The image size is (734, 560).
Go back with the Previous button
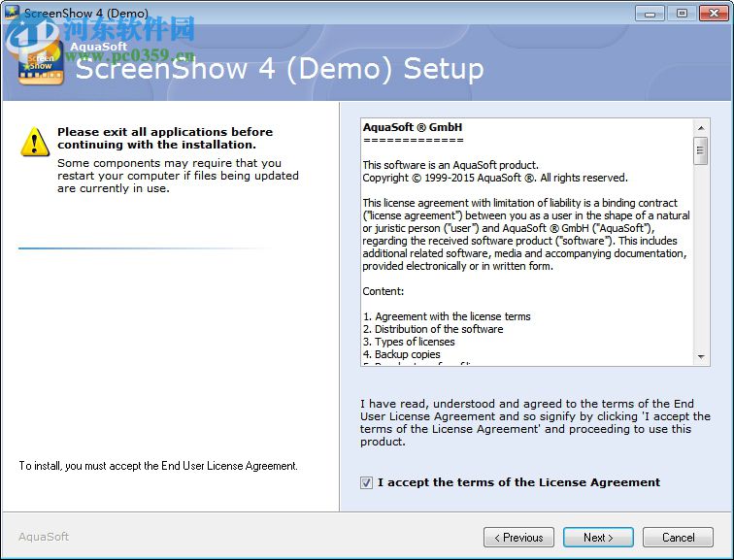pos(518,537)
